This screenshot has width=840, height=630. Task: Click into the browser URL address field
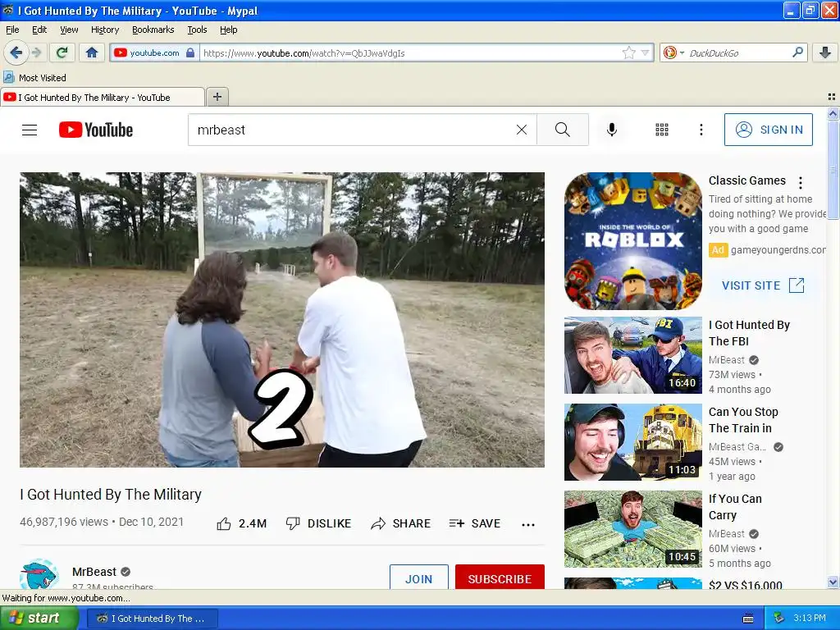click(410, 52)
